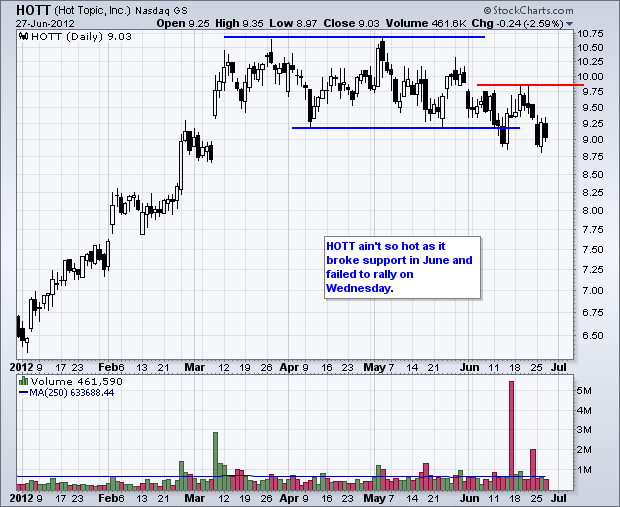Click the (Hot Topic, Inc.) company name
Viewport: 620px width, 507px height.
[93, 11]
